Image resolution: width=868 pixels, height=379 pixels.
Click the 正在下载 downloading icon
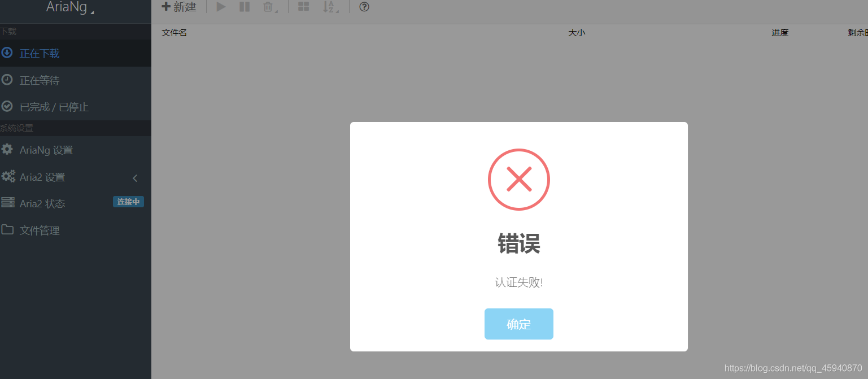7,53
